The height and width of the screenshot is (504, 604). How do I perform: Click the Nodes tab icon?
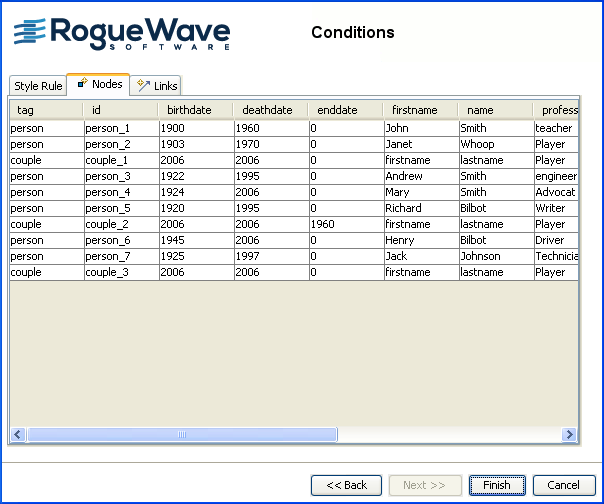(82, 84)
